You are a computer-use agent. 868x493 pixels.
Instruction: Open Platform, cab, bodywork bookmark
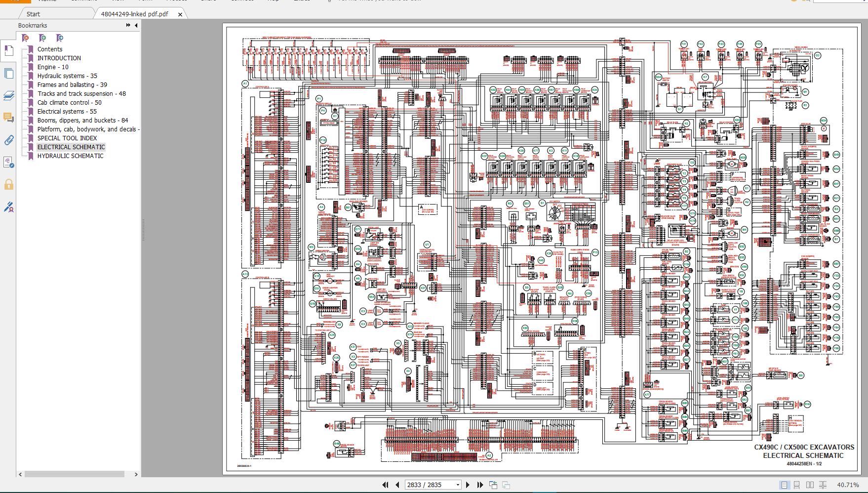pyautogui.click(x=88, y=129)
